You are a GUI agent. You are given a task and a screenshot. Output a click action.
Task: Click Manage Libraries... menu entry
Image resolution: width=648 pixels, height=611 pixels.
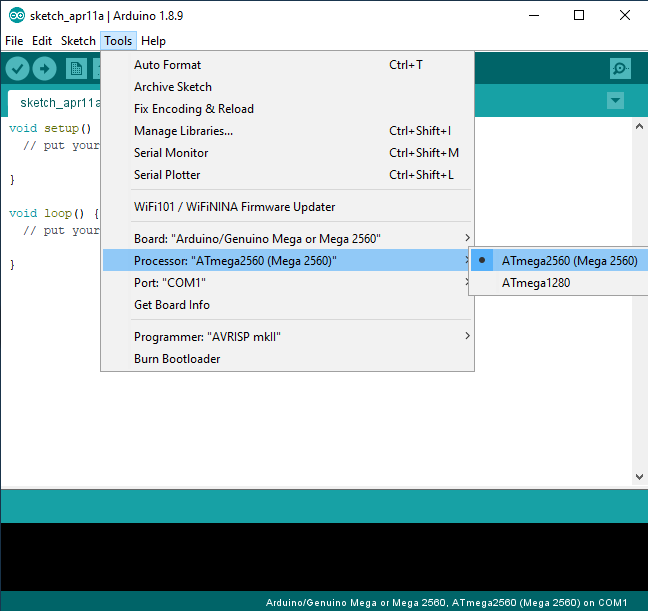click(183, 131)
